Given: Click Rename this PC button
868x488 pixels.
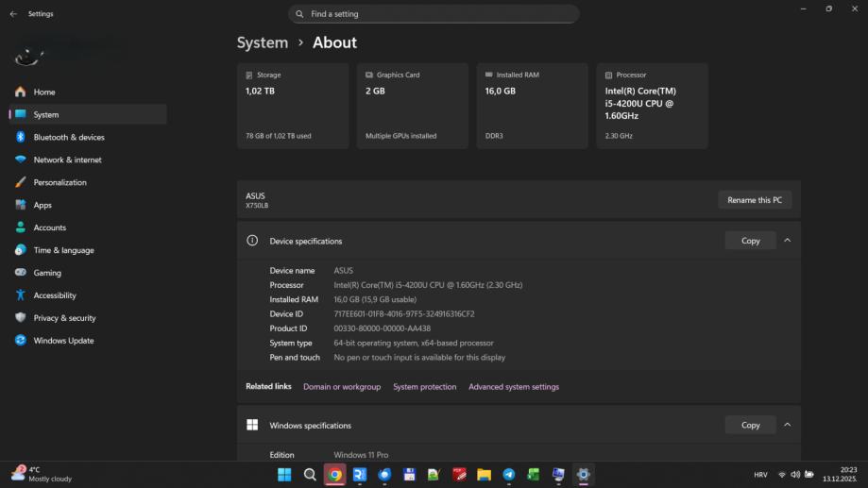Looking at the screenshot, I should (x=755, y=200).
